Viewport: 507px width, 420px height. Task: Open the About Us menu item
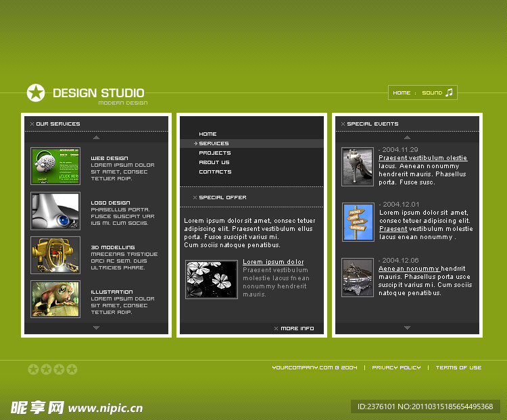tap(214, 163)
